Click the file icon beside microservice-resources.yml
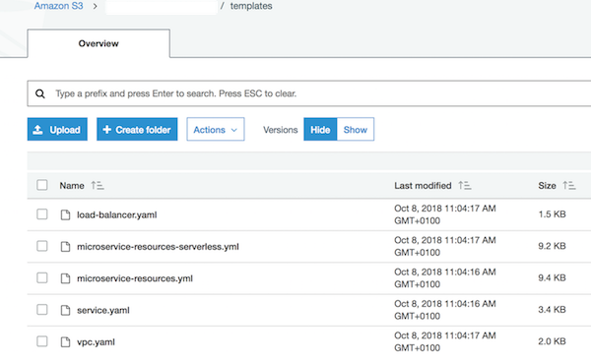This screenshot has width=591, height=364. pyautogui.click(x=66, y=278)
